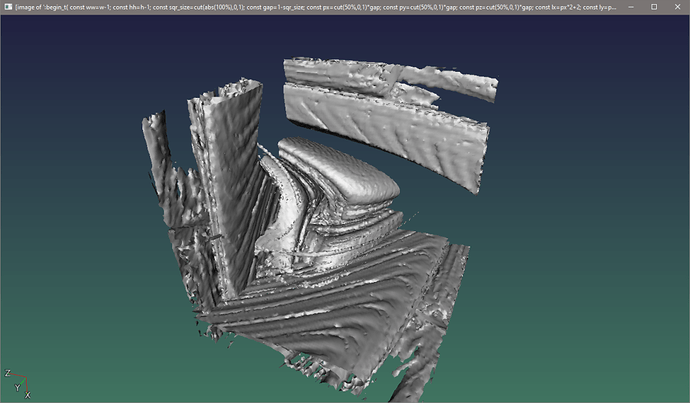The width and height of the screenshot is (690, 403).
Task: Close the 3D viewer window
Action: point(678,6)
